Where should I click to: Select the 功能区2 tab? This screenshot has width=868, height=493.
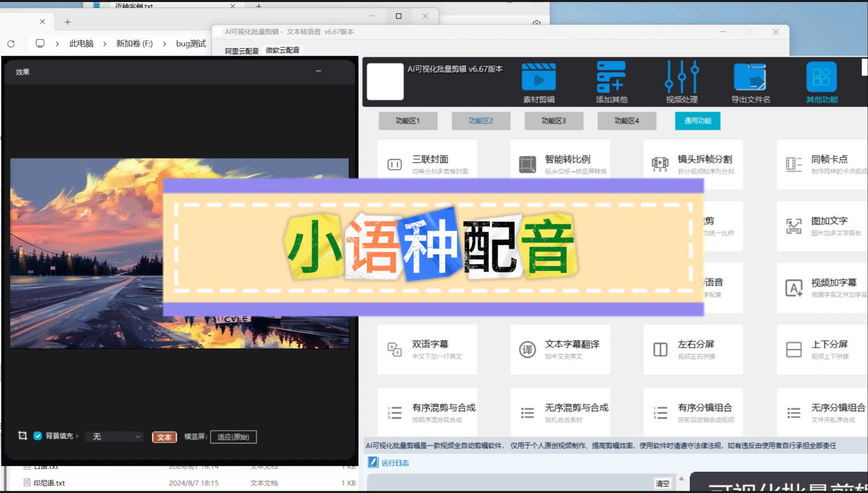click(482, 121)
